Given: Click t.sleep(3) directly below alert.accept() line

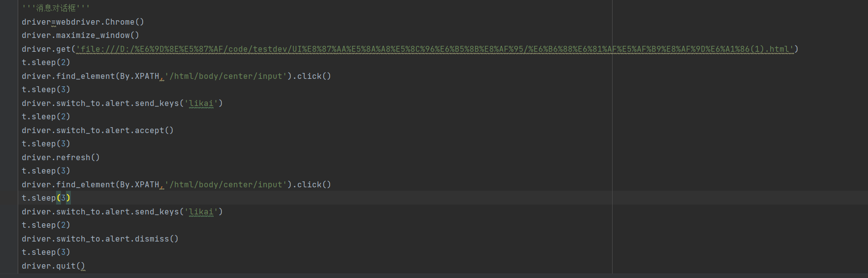Looking at the screenshot, I should coord(46,144).
